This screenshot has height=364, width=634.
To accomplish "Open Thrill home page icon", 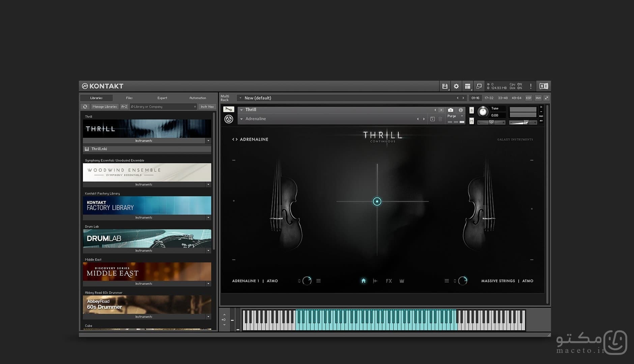I will (363, 281).
